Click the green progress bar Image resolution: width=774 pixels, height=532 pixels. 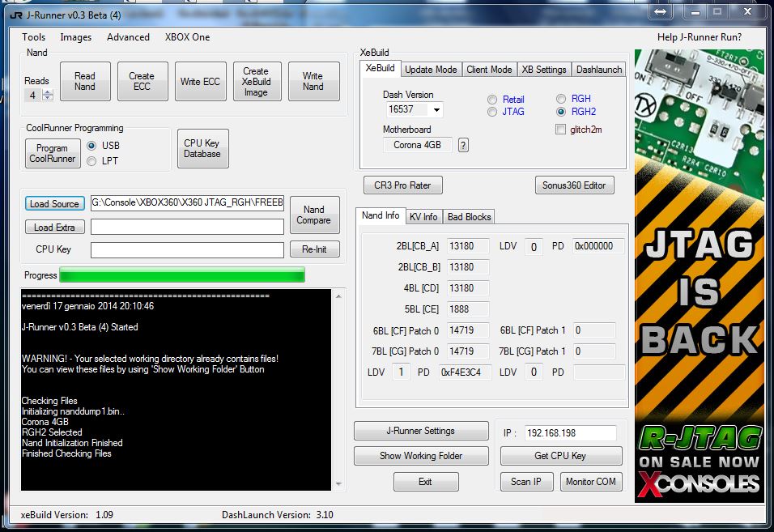(x=182, y=275)
